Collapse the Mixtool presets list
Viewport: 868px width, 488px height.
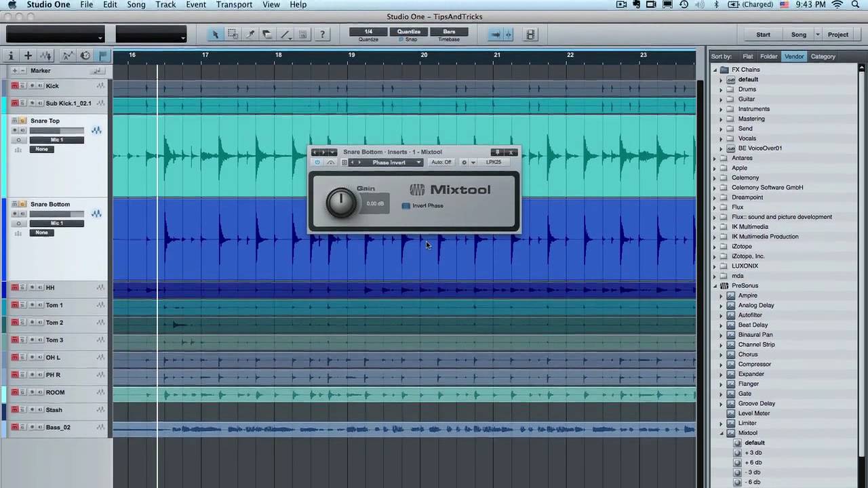pyautogui.click(x=722, y=433)
